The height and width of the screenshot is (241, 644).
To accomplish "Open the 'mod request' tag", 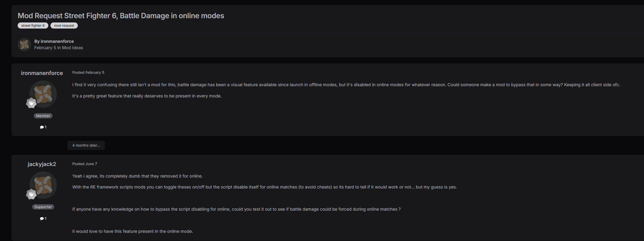I will pos(64,25).
